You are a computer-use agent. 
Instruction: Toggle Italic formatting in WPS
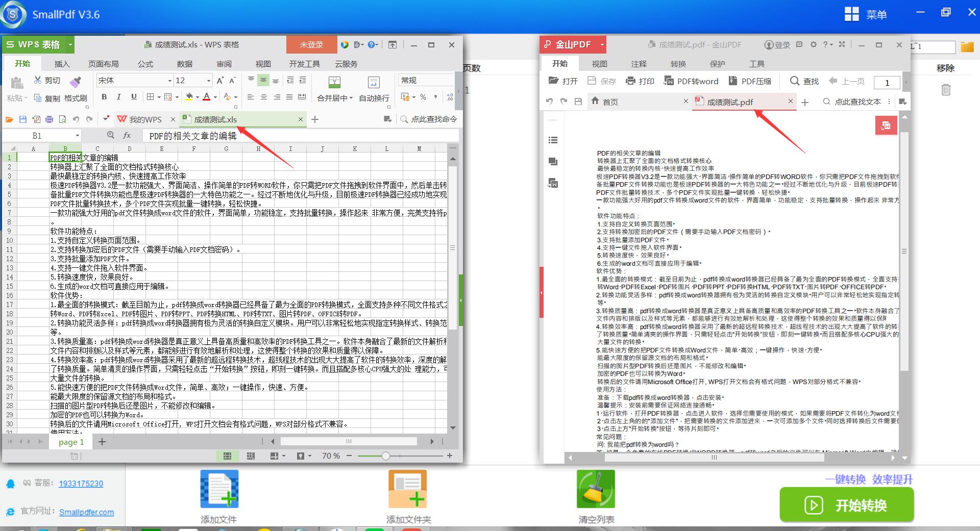(119, 97)
